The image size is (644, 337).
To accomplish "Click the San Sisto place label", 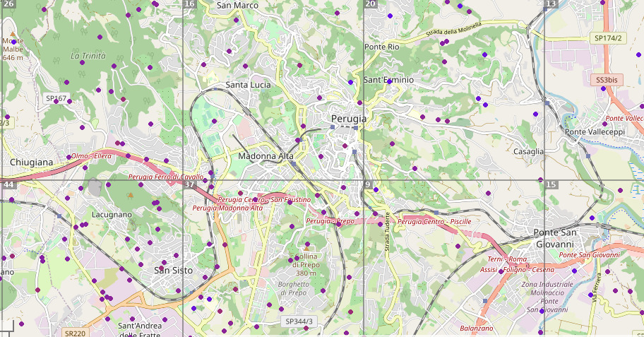I will (x=173, y=270).
